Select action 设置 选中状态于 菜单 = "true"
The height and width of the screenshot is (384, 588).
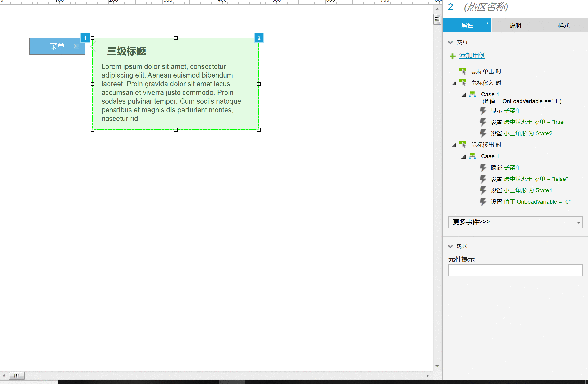coord(528,122)
